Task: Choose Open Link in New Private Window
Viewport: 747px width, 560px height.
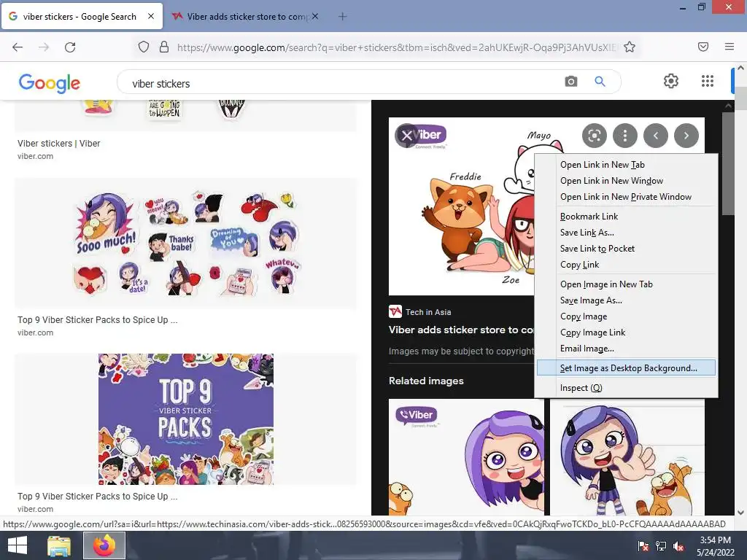Action: (x=626, y=197)
